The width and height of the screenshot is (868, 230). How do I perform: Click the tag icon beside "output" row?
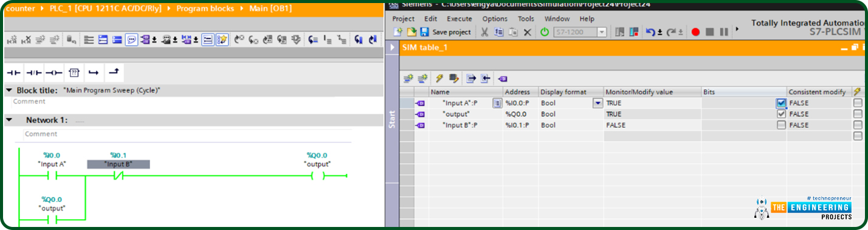pyautogui.click(x=420, y=114)
